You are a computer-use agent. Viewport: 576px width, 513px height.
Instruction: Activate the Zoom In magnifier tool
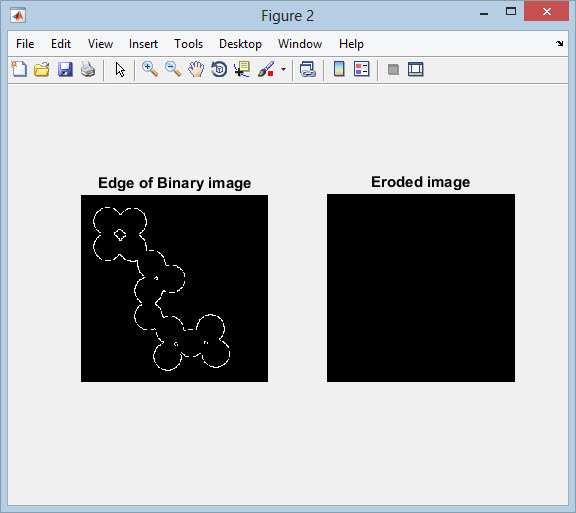(x=150, y=69)
